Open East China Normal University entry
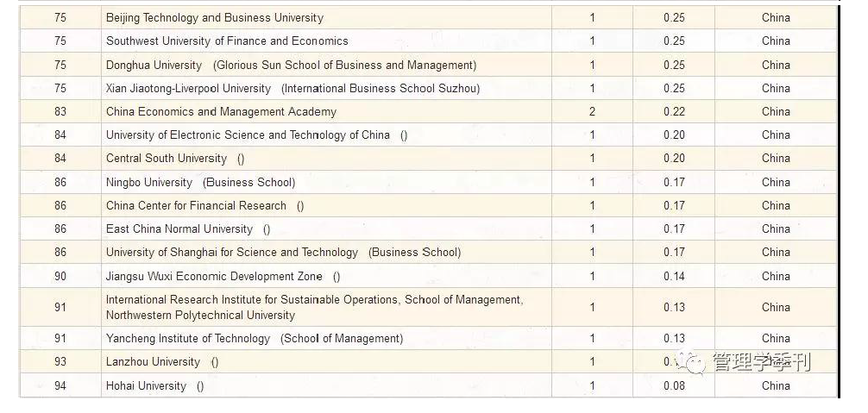 179,228
